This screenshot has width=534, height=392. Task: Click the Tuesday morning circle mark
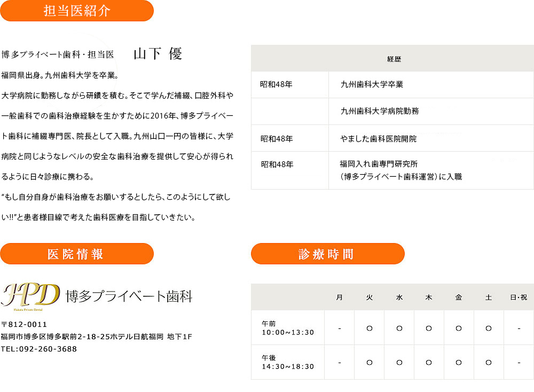point(369,328)
